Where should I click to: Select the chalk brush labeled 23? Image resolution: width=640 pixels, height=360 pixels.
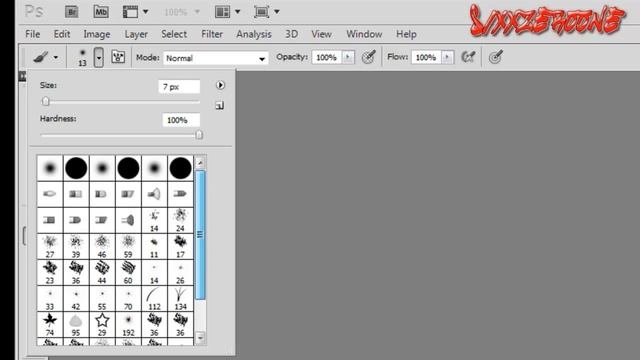(x=50, y=273)
